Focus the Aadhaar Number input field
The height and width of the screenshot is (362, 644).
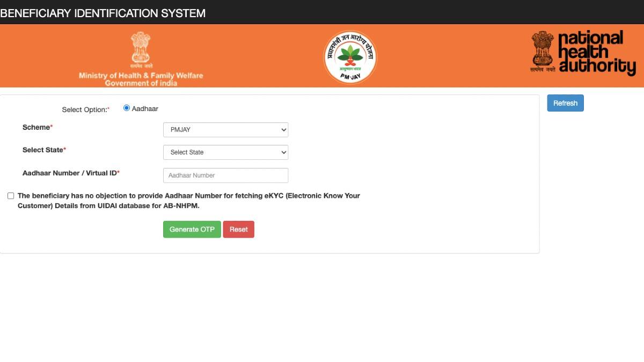[225, 175]
